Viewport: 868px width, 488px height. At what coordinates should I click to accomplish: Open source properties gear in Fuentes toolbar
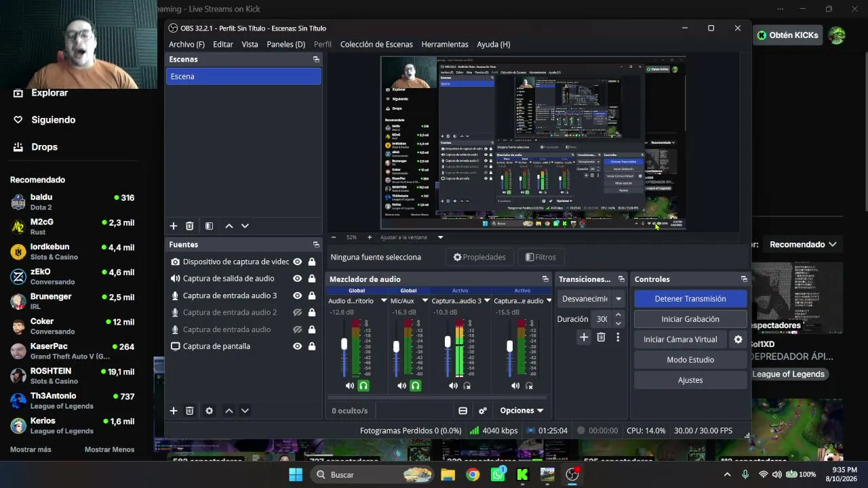(209, 411)
